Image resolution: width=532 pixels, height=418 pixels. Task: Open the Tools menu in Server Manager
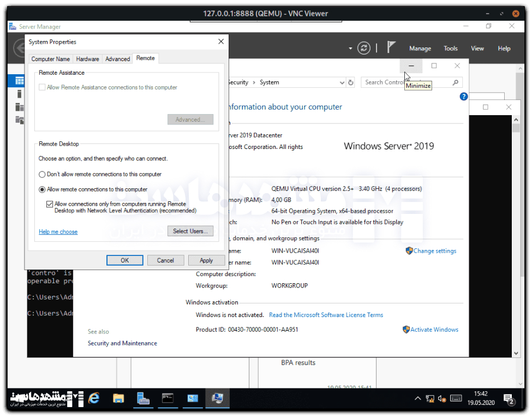click(x=450, y=49)
